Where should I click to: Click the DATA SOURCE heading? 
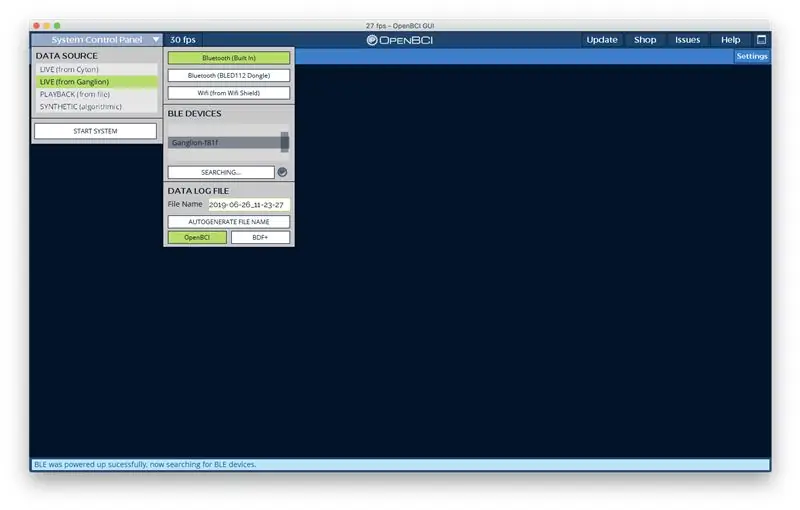(66, 56)
